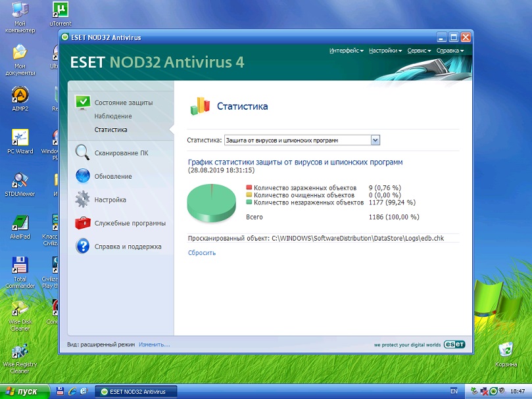Image resolution: width=532 pixels, height=399 pixels.
Task: Switch to the Обновление section
Action: [x=113, y=176]
